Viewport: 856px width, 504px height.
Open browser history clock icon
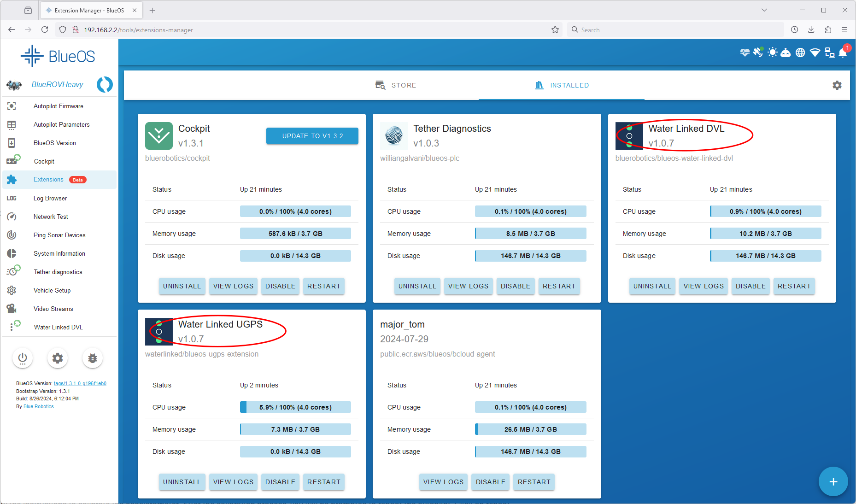tap(795, 30)
